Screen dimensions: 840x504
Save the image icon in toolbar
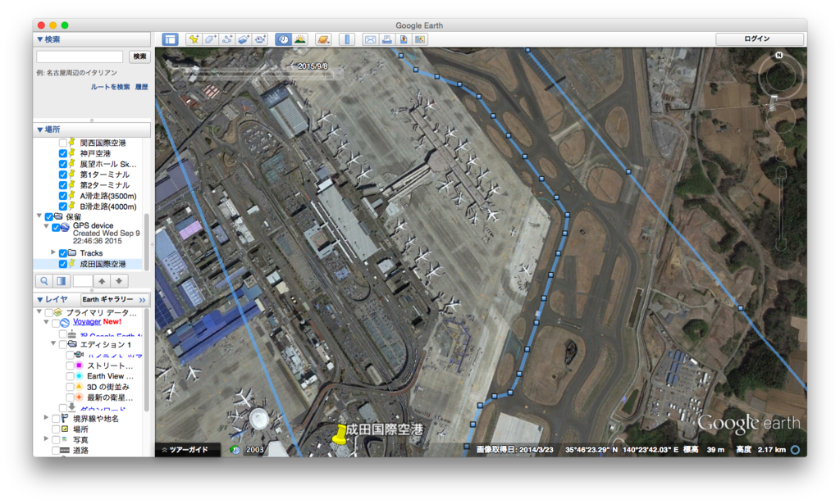click(404, 39)
